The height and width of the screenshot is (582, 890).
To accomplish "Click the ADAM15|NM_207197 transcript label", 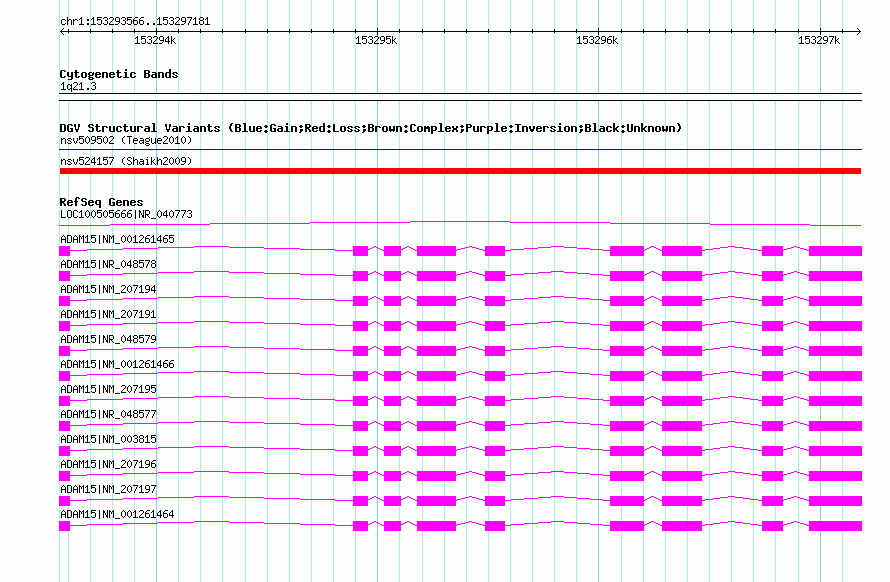I will coord(108,489).
